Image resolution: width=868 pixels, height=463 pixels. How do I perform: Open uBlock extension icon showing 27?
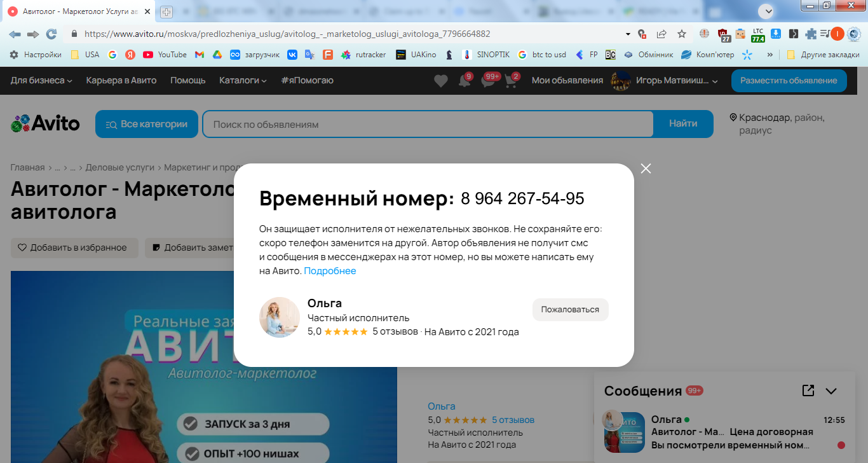(724, 34)
